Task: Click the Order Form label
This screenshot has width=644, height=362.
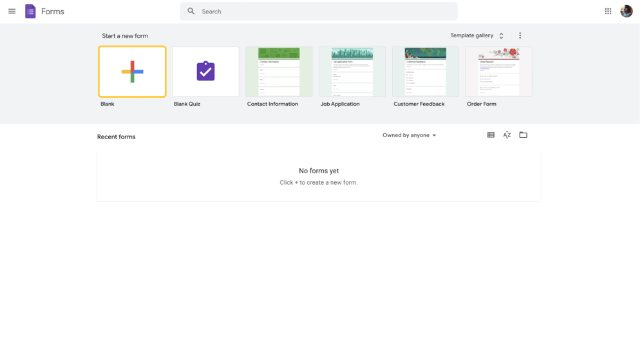Action: (481, 104)
